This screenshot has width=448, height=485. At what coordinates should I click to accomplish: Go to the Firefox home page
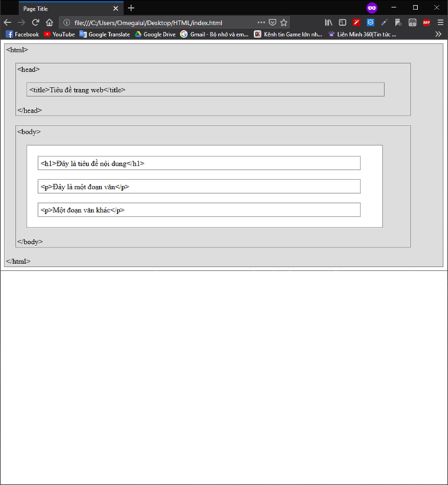point(49,22)
